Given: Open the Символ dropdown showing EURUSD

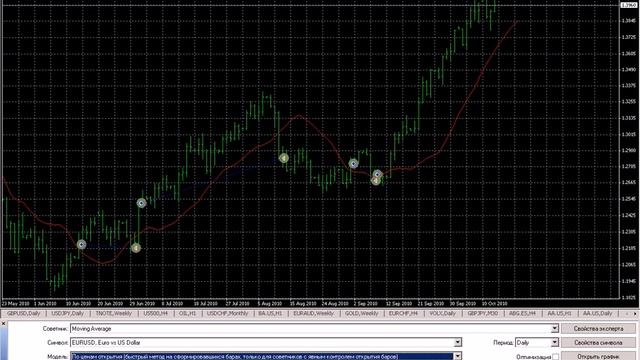Looking at the screenshot, I should point(458,342).
